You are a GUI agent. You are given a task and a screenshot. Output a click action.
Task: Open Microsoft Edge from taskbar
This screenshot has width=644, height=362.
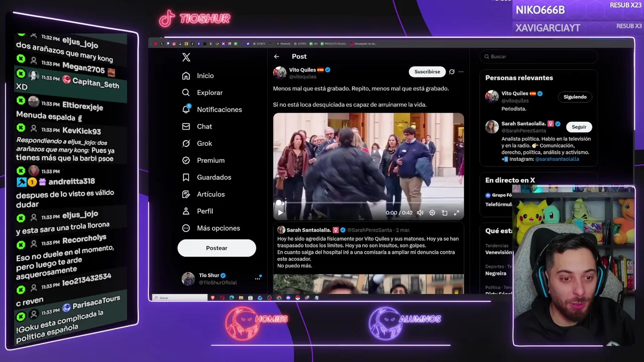[231, 298]
